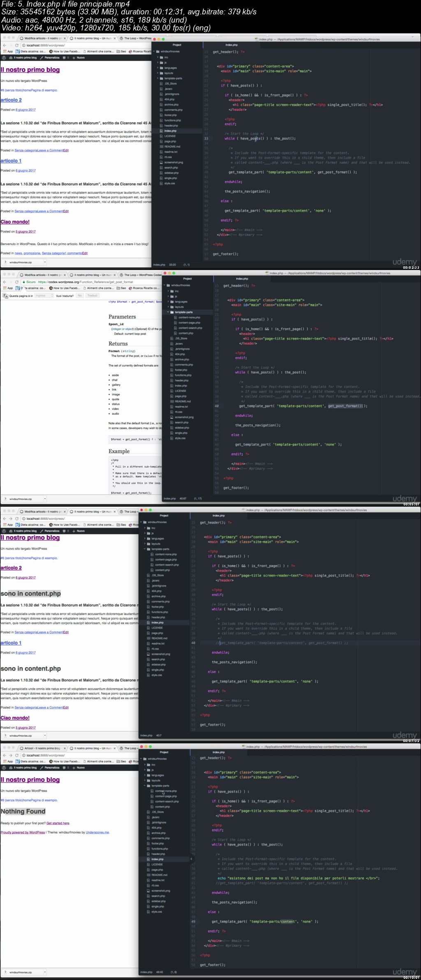Click "Ciao mondo!" title in first frame
Viewport: 421px width, 980px height.
pos(15,222)
